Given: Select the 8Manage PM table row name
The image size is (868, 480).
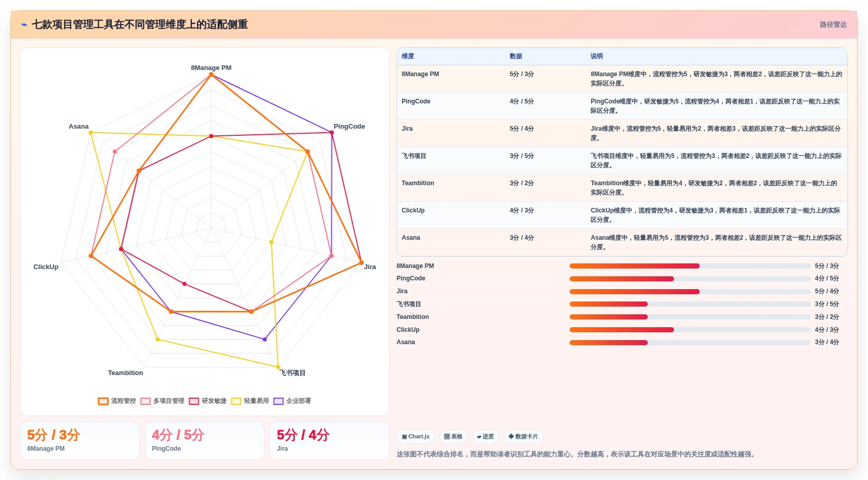Looking at the screenshot, I should point(420,74).
